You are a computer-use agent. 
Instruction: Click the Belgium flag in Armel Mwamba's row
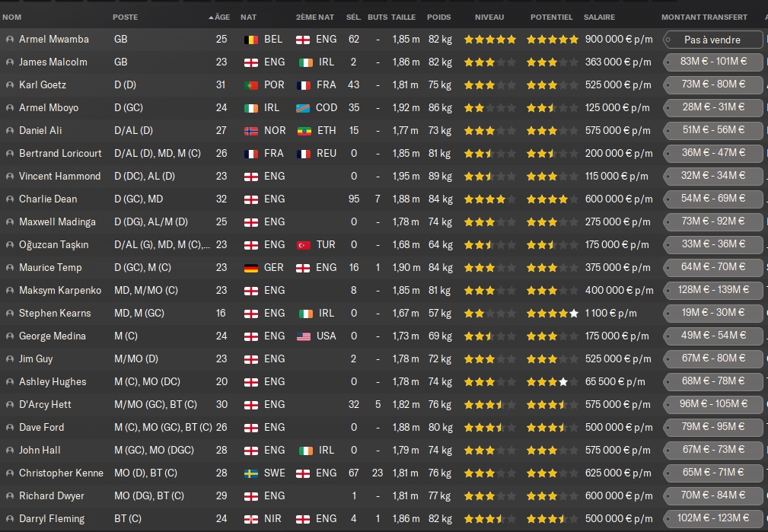point(250,39)
